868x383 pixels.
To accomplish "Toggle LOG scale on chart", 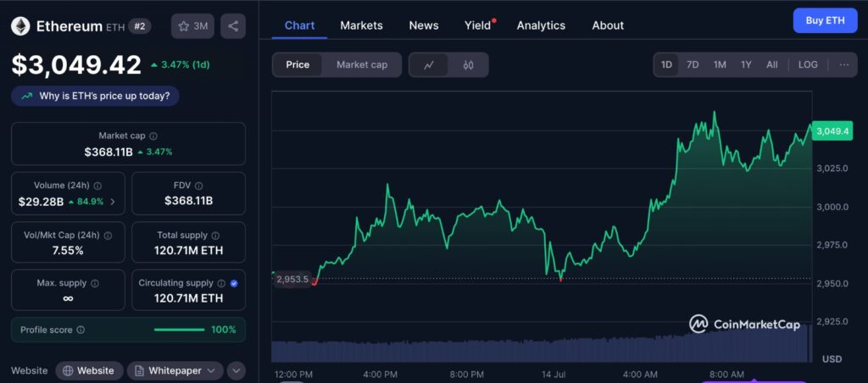I will point(808,64).
